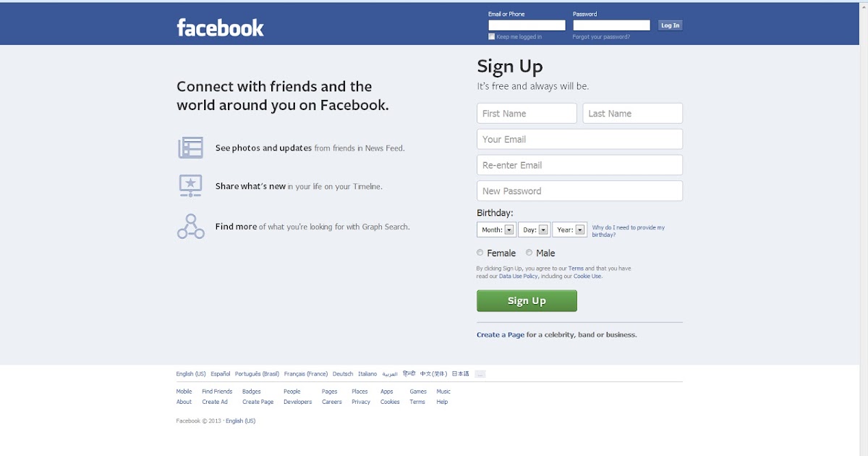
Task: Open the birthday Day dropdown
Action: click(x=534, y=229)
